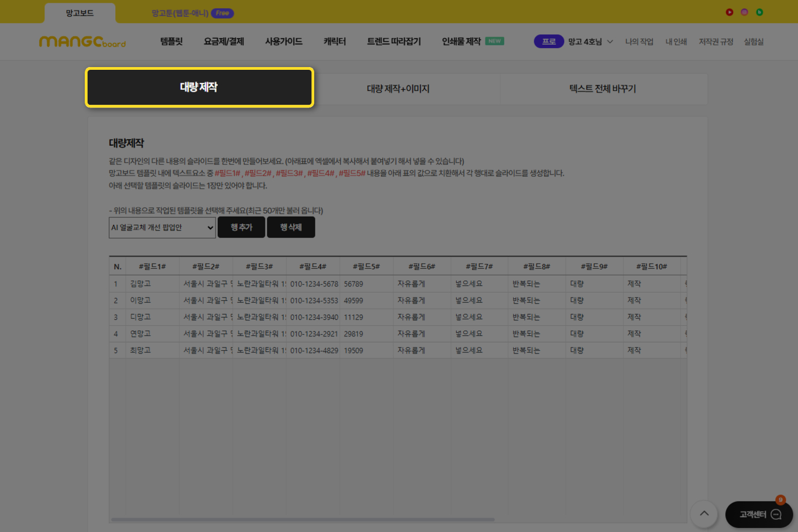Select phone cell 010-1234-3940

(313, 317)
